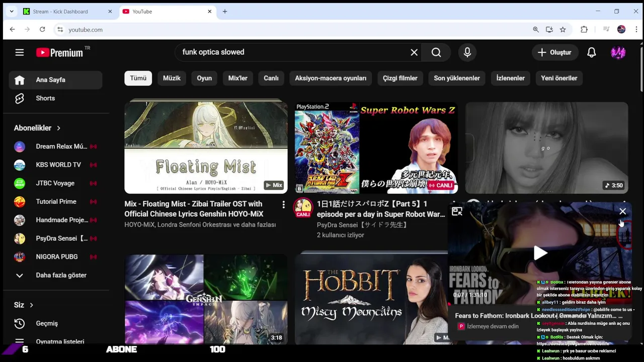Open the three-dot menu for Floating Mist
The image size is (644, 362).
[283, 205]
